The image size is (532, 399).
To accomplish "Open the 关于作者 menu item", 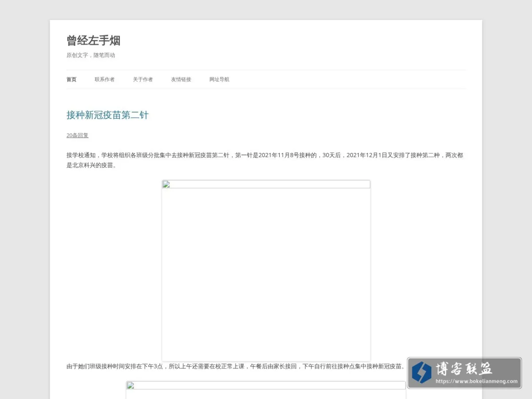I will point(143,79).
